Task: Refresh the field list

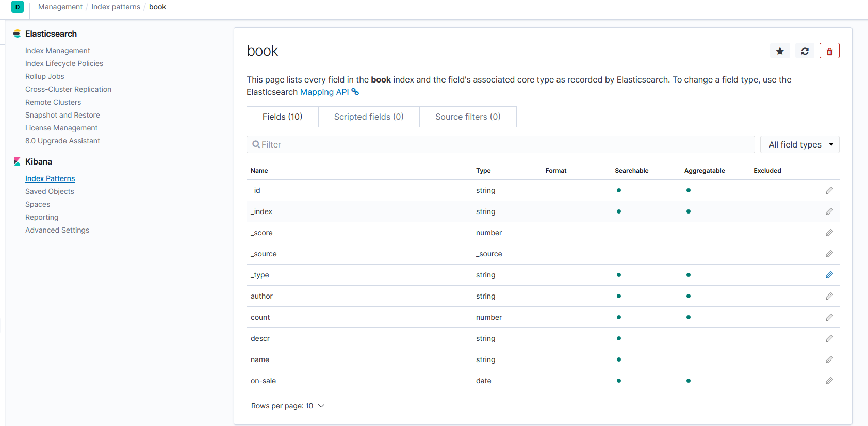Action: click(805, 51)
